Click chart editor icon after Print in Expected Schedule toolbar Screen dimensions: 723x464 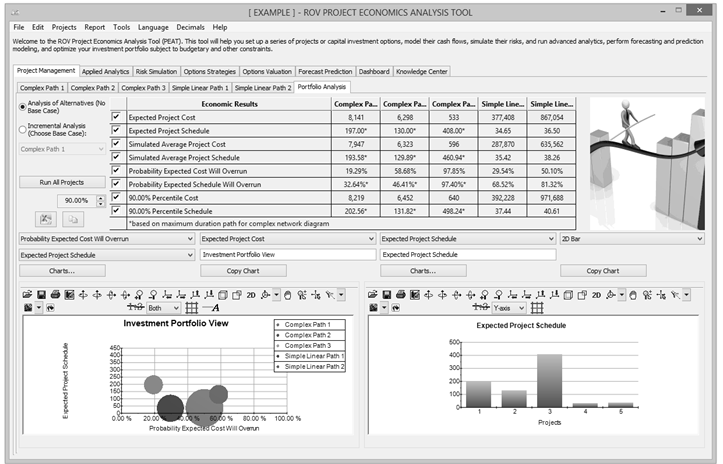coord(415,295)
